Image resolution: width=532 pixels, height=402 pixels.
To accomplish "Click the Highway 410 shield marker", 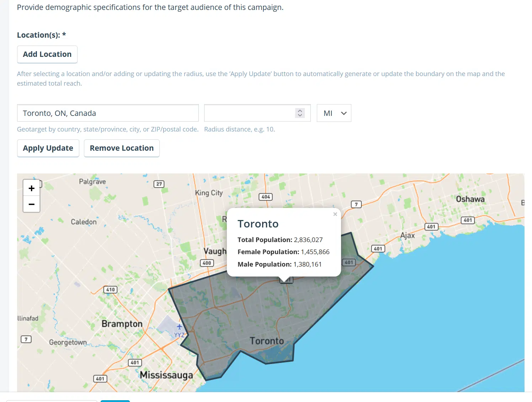I will coord(110,289).
